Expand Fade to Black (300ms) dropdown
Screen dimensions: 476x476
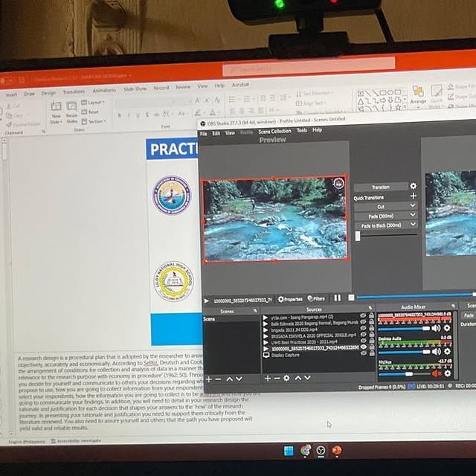[413, 224]
